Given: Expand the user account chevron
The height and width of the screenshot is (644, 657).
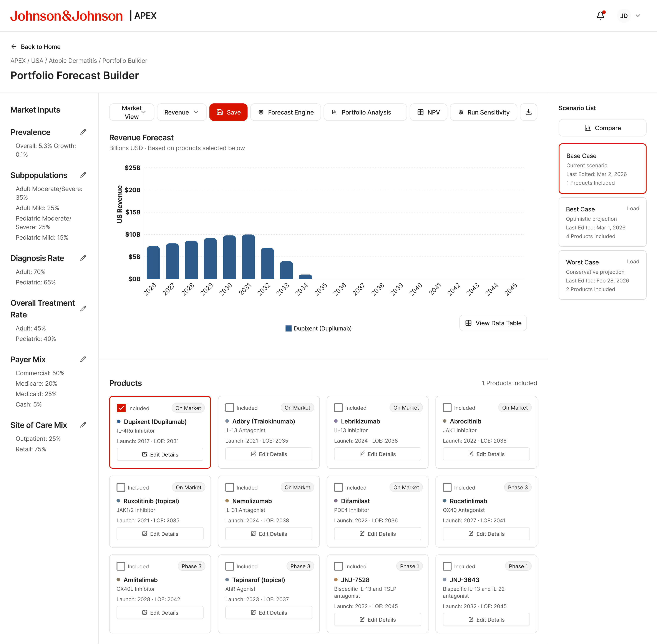Looking at the screenshot, I should 638,16.
